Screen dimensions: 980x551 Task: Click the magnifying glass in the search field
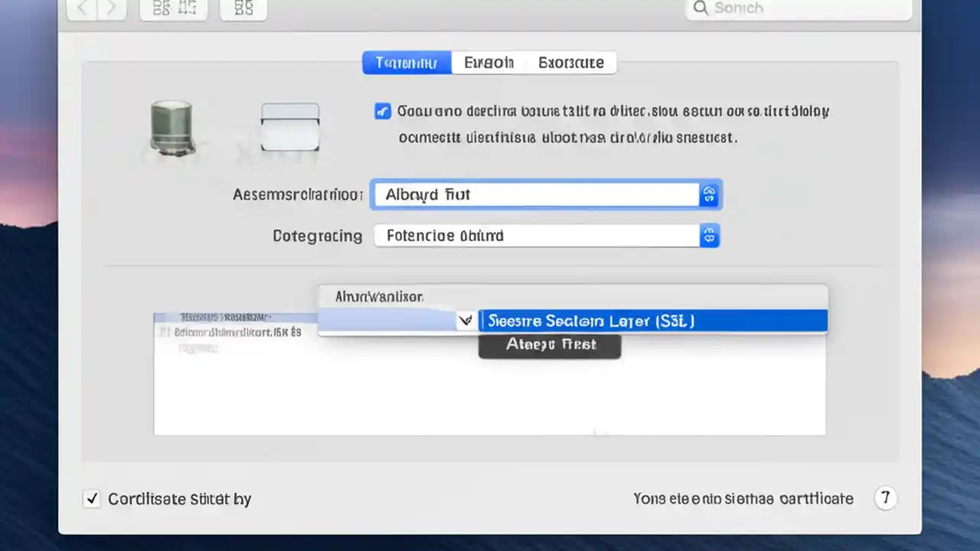[701, 8]
